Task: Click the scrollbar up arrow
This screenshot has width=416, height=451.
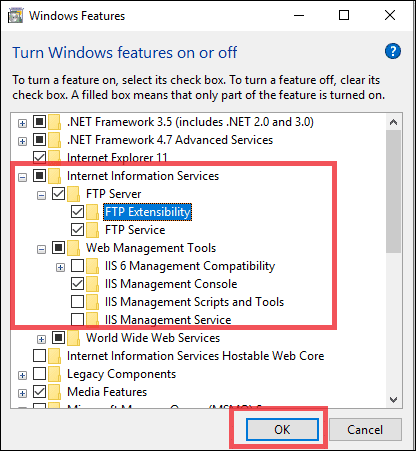Action: point(393,122)
